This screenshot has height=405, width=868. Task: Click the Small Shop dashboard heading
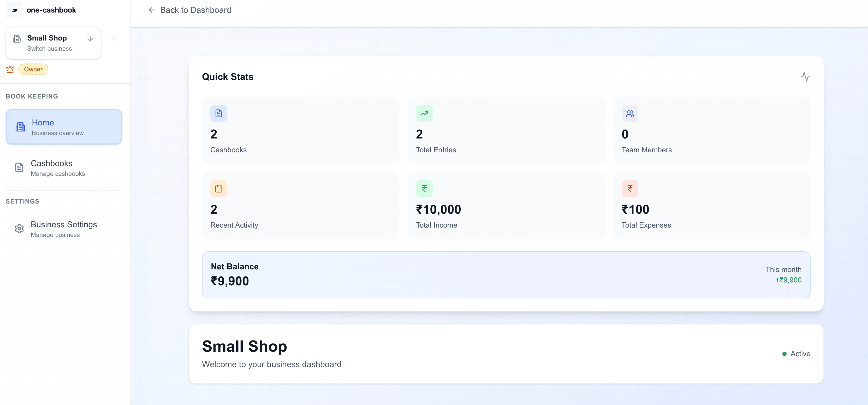pos(244,347)
